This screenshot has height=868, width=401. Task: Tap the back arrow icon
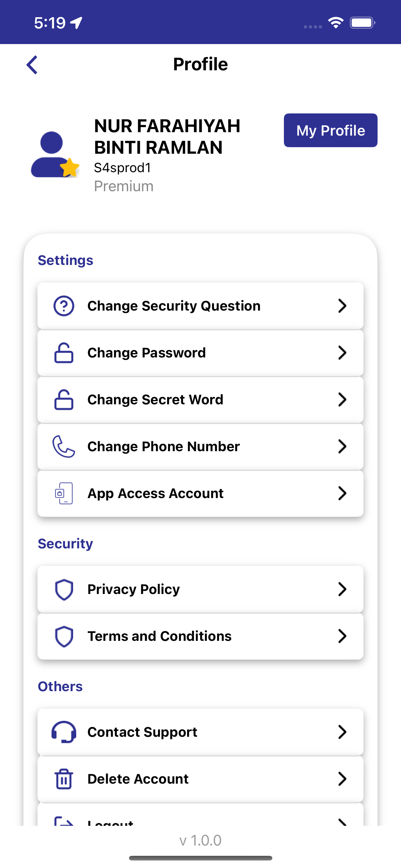point(32,65)
